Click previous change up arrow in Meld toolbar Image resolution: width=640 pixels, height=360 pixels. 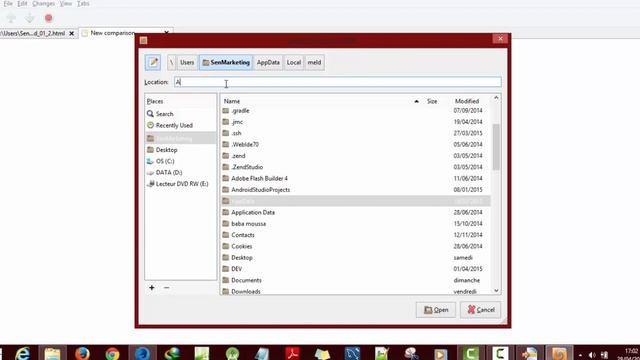point(11,18)
